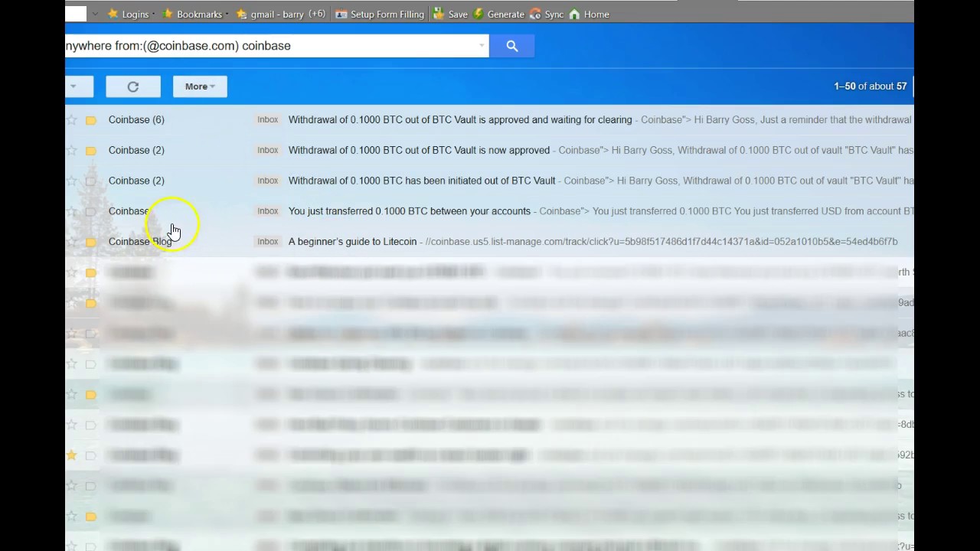
Task: Toggle importance marker on Coinbase Blog email
Action: 91,242
